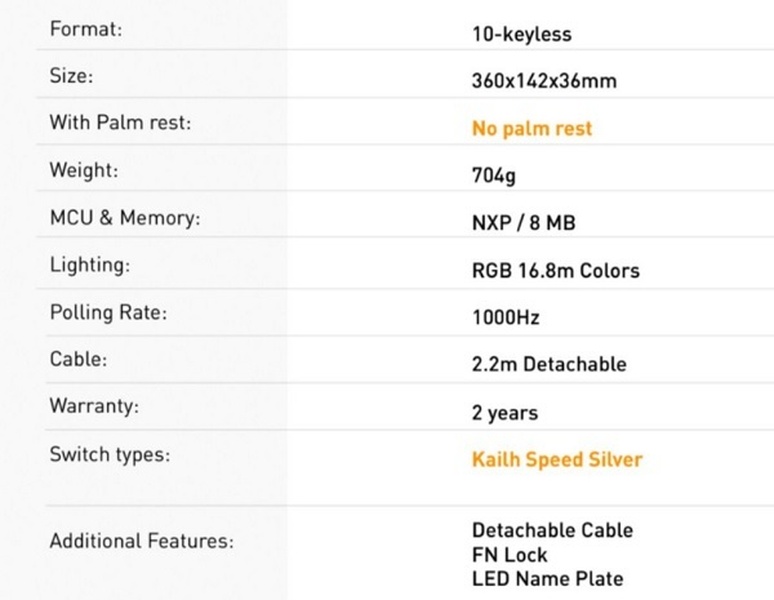Click the 'MCU & Memory:' label
Image resolution: width=774 pixels, height=600 pixels.
[124, 217]
